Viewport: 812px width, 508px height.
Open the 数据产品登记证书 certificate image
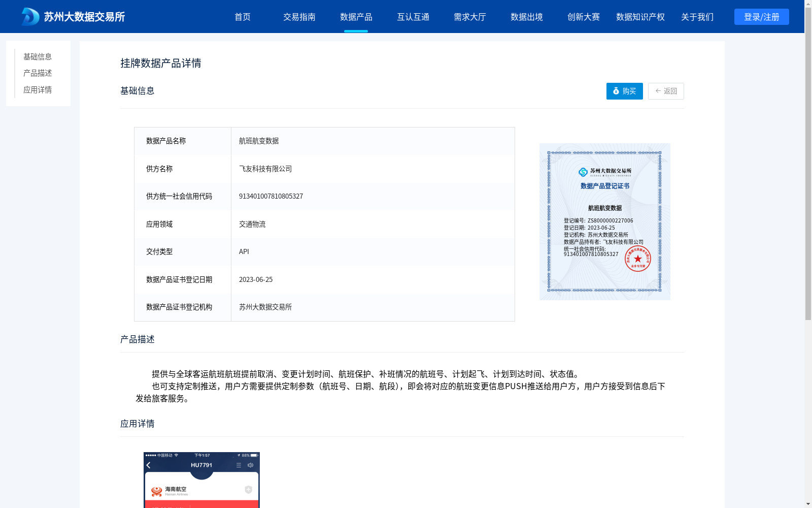coord(605,221)
